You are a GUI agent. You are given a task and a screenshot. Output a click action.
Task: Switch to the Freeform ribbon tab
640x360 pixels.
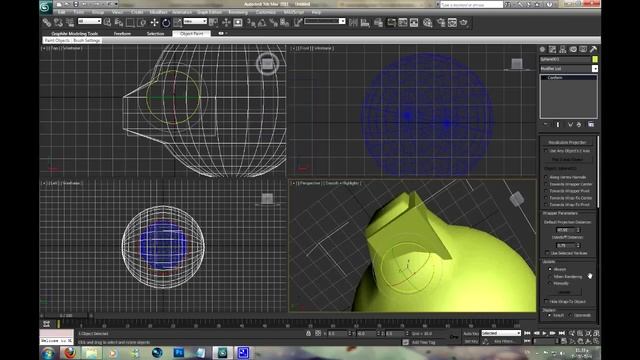pos(122,33)
